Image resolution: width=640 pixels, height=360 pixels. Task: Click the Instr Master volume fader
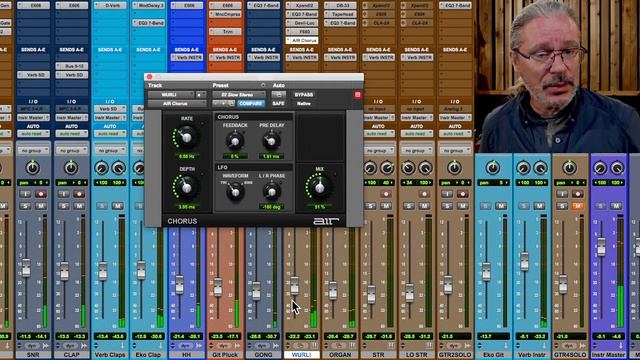point(601,246)
